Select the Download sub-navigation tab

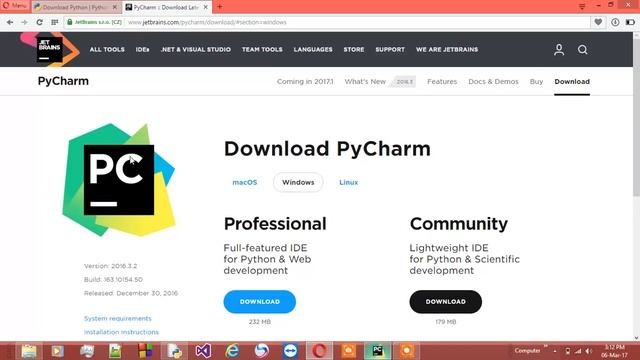(572, 82)
